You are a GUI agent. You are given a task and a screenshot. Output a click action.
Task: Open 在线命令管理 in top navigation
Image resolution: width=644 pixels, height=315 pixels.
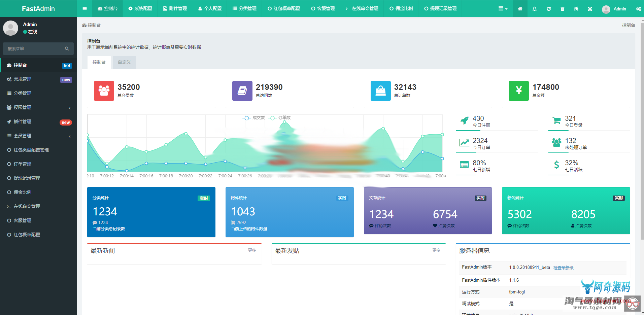[362, 9]
